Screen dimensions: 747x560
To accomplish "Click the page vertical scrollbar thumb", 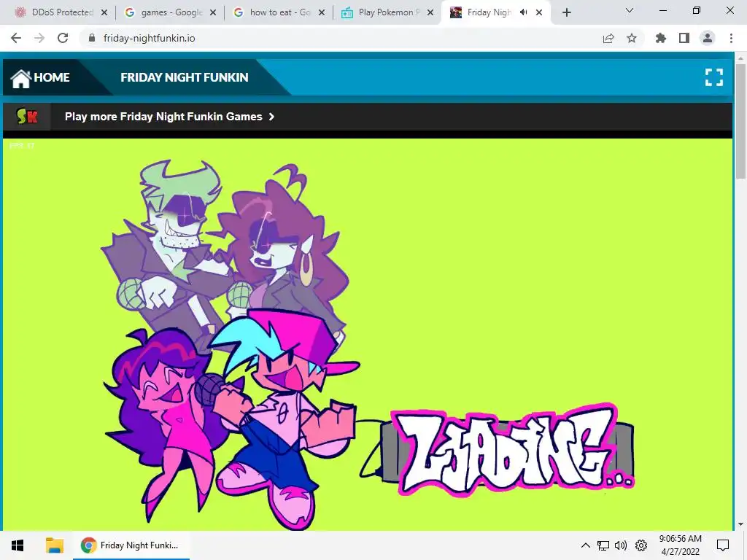I will coord(740,122).
